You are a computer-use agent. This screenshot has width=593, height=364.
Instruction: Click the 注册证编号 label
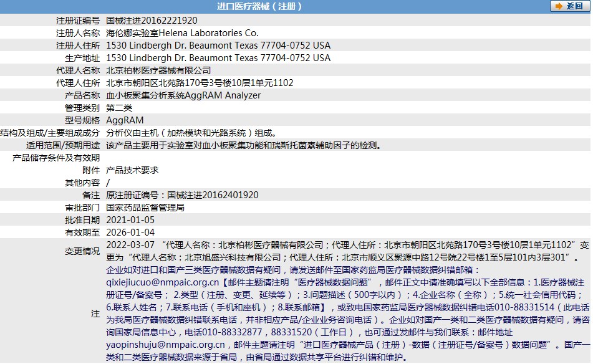tap(78, 21)
